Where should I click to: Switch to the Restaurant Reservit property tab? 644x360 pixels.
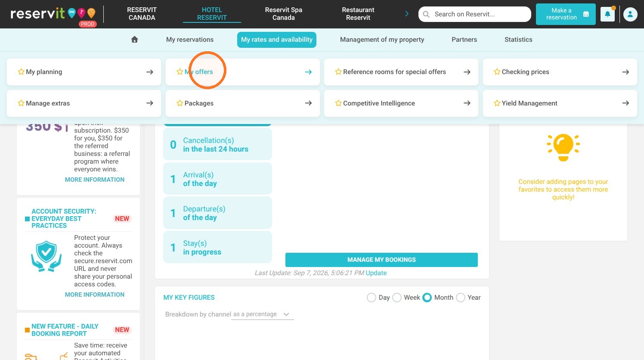click(358, 14)
